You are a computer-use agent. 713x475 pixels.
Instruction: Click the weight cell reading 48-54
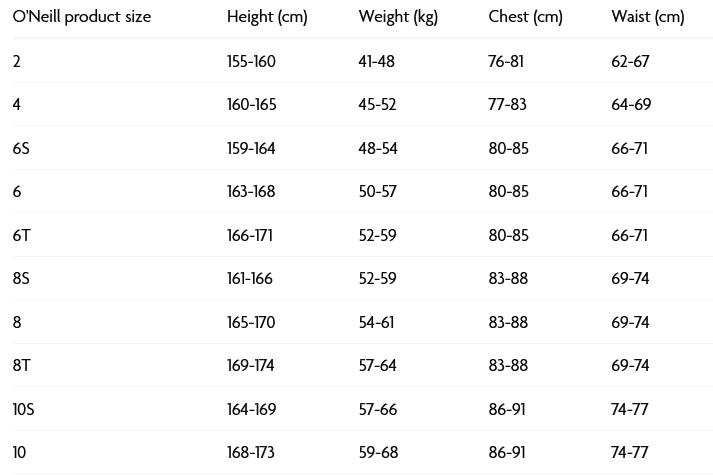click(378, 148)
